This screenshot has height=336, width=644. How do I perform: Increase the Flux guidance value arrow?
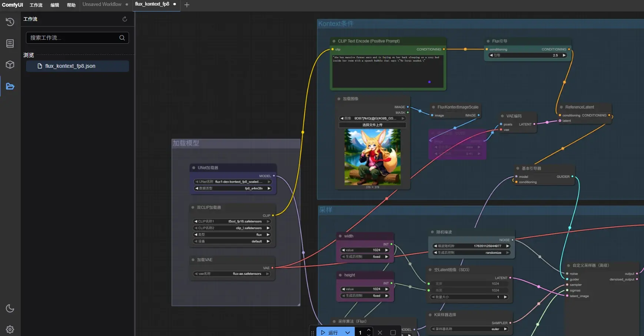(x=564, y=55)
